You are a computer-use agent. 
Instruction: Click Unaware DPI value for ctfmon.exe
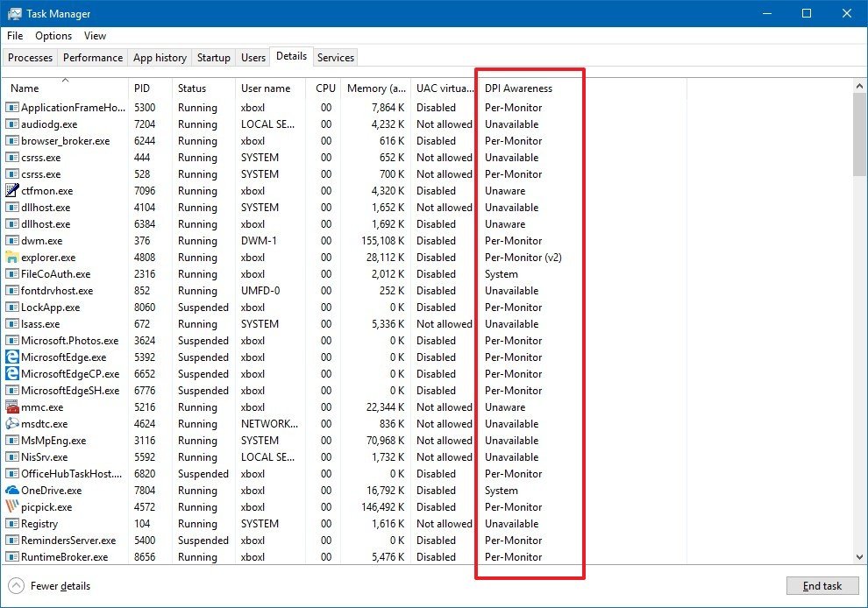coord(505,190)
